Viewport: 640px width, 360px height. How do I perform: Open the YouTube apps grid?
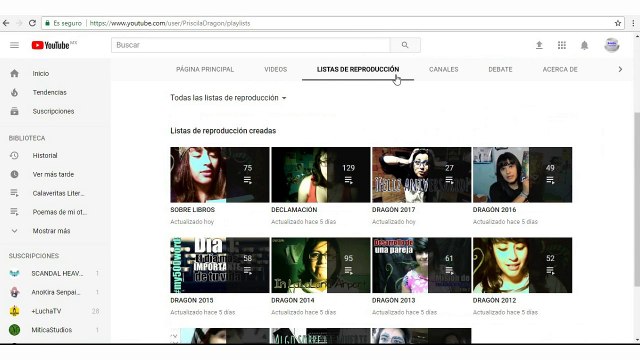[562, 45]
